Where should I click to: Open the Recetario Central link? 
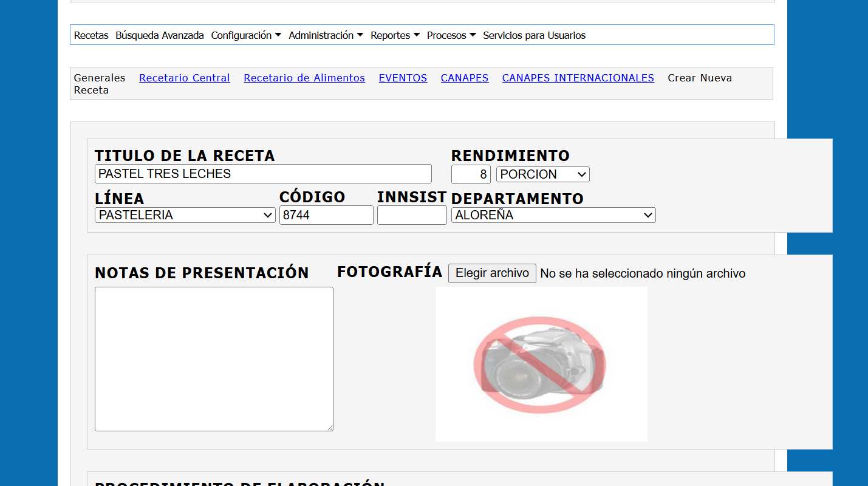pyautogui.click(x=185, y=78)
